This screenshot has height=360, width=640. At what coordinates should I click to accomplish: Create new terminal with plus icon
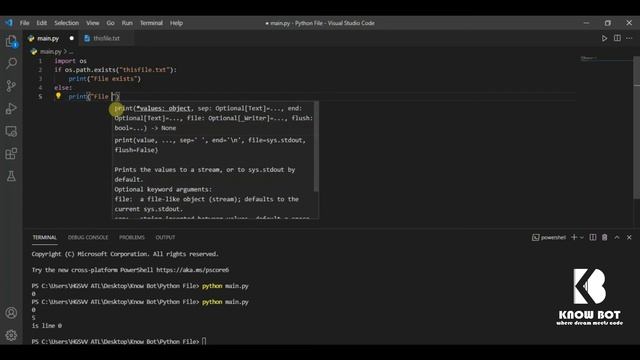[x=574, y=237]
